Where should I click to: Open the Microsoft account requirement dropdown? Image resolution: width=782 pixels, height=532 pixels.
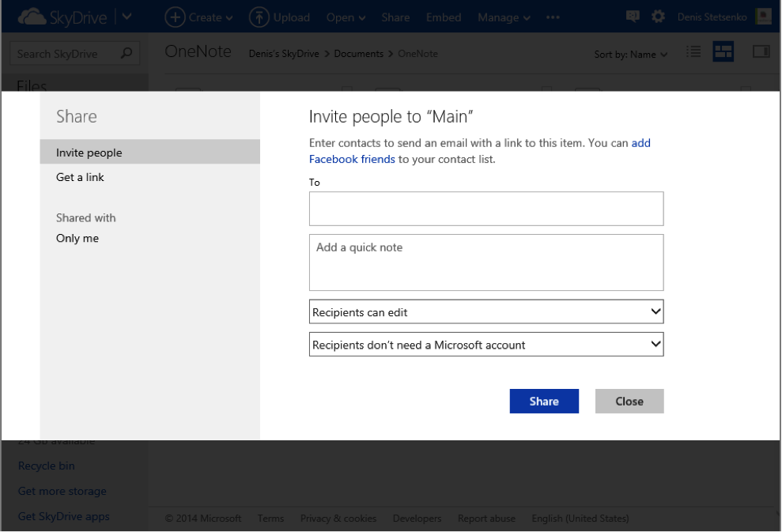[486, 345]
